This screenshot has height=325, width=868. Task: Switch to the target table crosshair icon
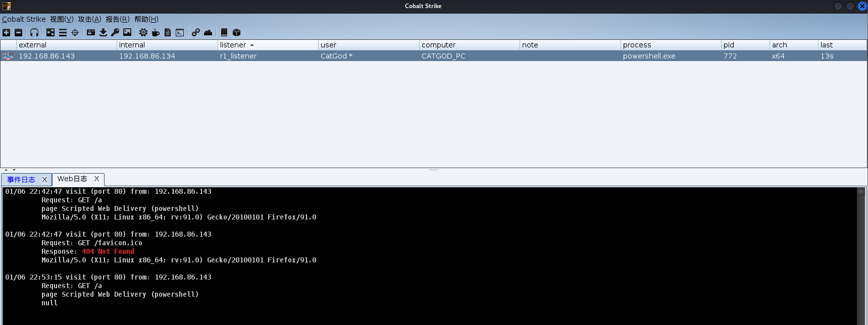click(x=75, y=32)
